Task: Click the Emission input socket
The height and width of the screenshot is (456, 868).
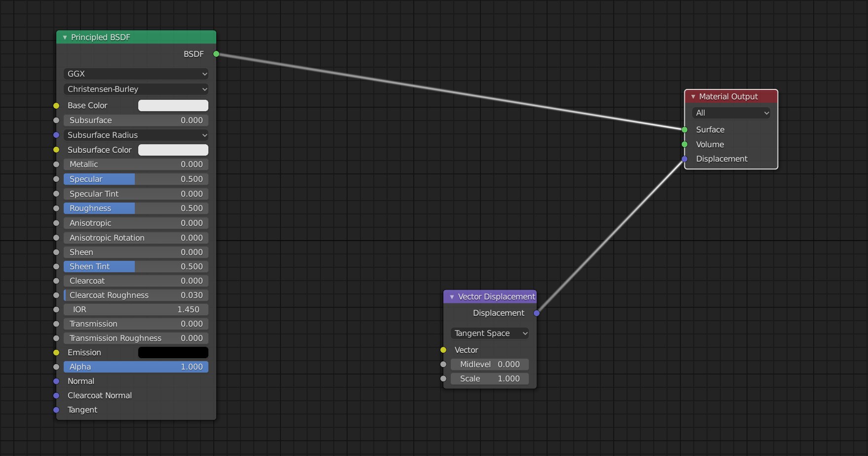Action: (x=56, y=353)
